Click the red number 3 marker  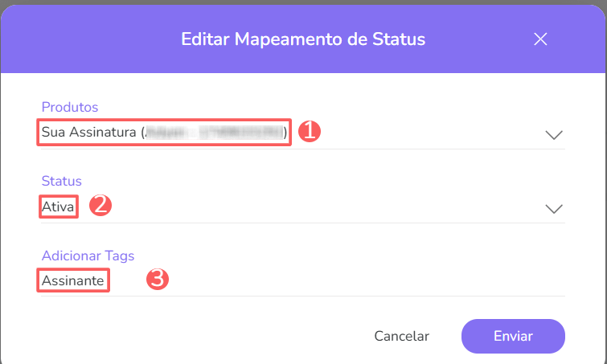click(x=158, y=280)
